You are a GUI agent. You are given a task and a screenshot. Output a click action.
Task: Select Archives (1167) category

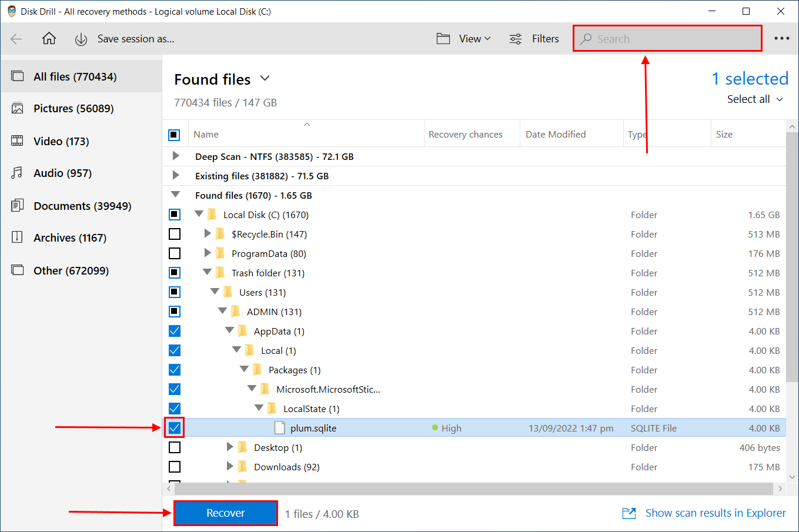pyautogui.click(x=81, y=237)
